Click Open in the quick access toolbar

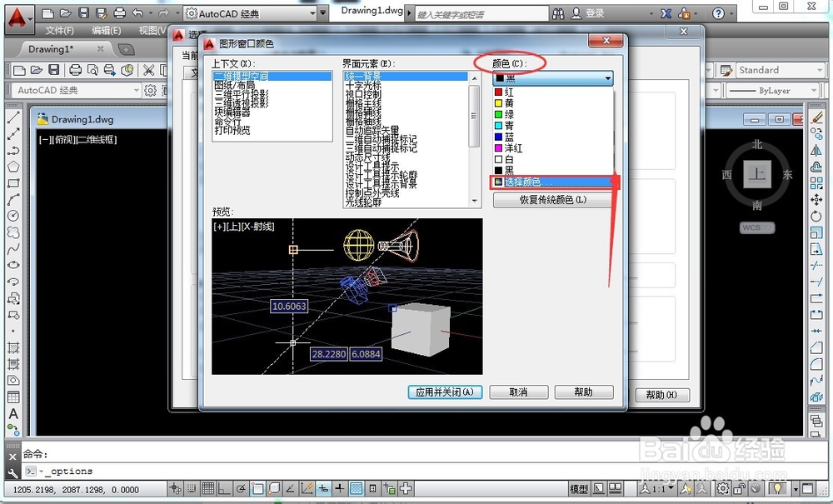coord(66,13)
